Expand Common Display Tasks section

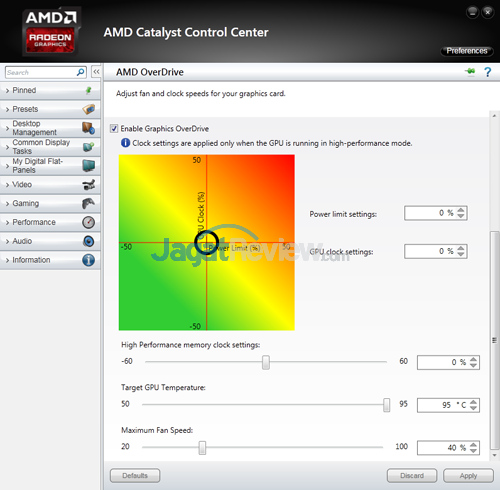tap(50, 147)
